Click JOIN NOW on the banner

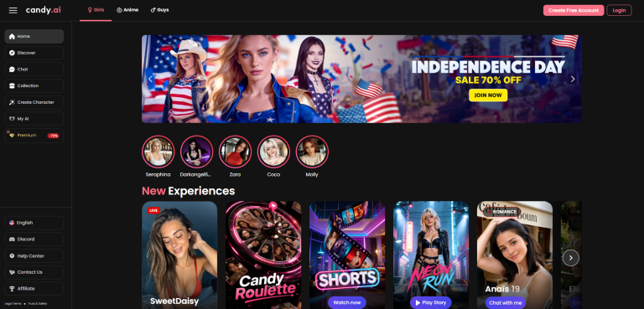click(488, 95)
